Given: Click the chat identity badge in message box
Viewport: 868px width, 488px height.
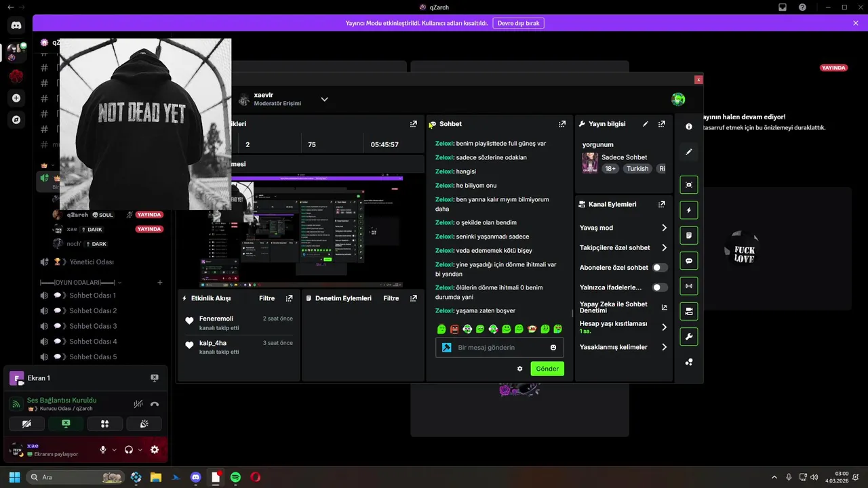Looking at the screenshot, I should 447,347.
